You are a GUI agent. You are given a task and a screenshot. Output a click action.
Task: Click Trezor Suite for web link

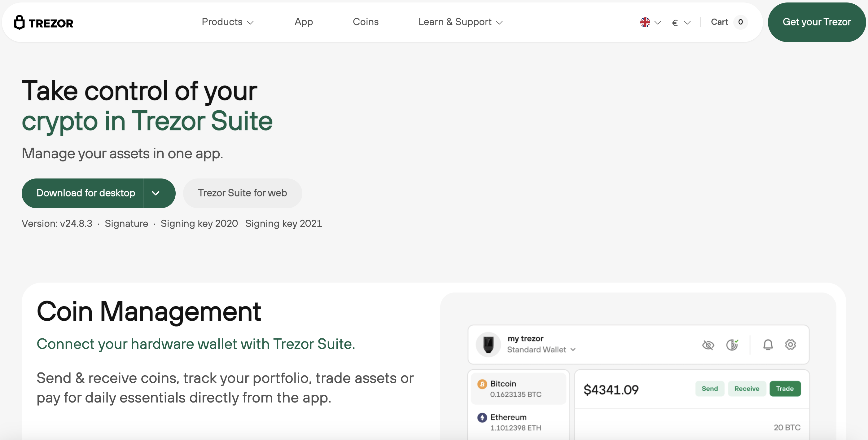[x=242, y=193]
